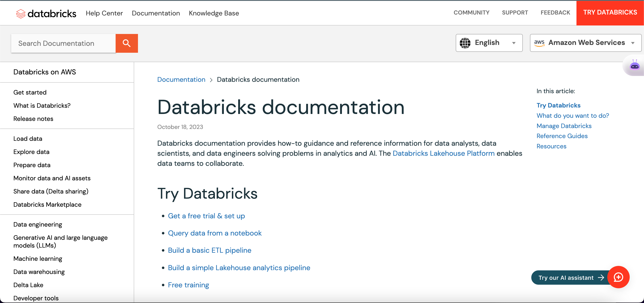Jump to Reference Guides section

(562, 136)
